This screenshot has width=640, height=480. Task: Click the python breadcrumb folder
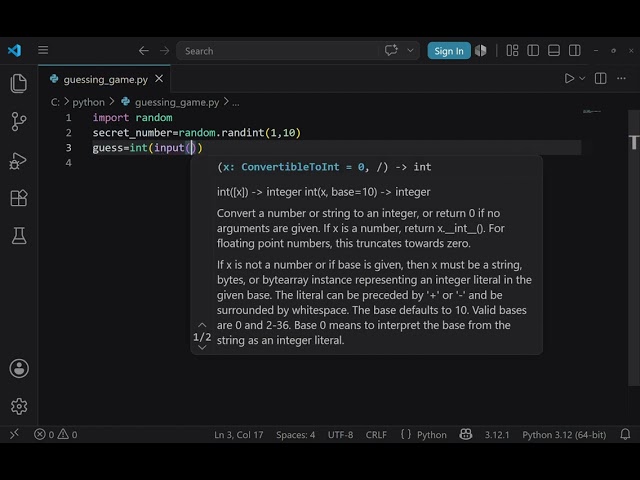click(89, 102)
